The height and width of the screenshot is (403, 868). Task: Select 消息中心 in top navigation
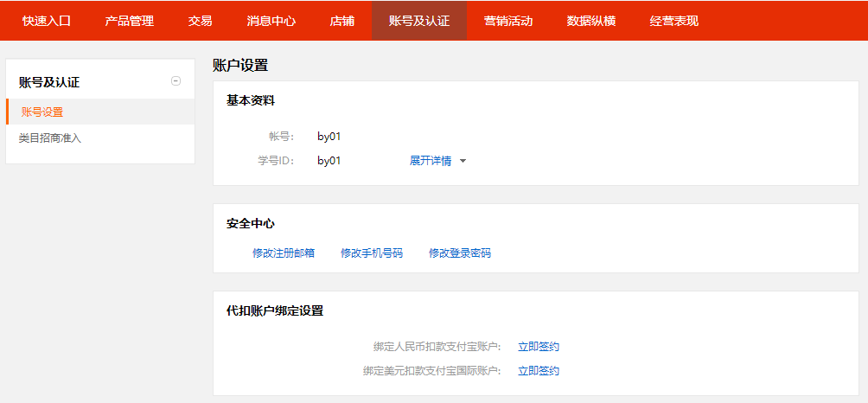(271, 21)
